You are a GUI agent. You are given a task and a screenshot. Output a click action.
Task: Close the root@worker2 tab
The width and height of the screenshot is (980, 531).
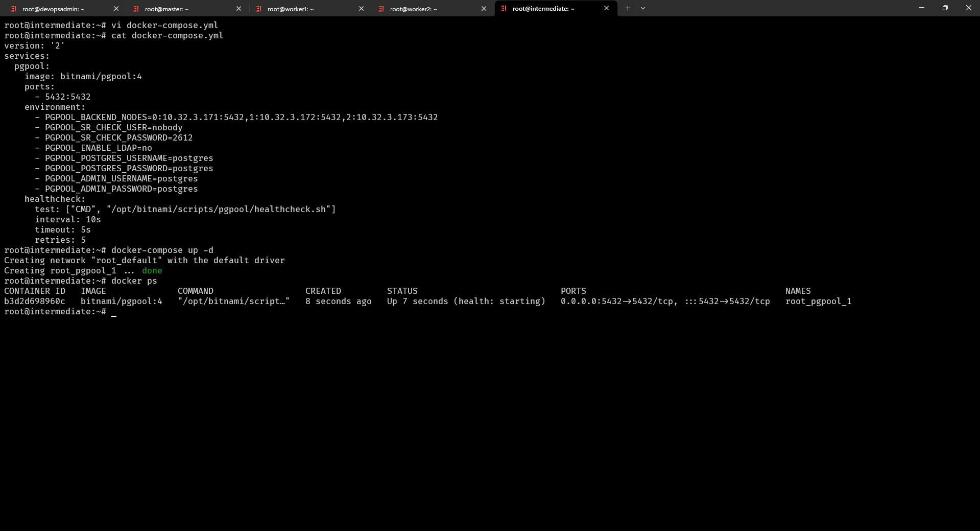click(484, 9)
